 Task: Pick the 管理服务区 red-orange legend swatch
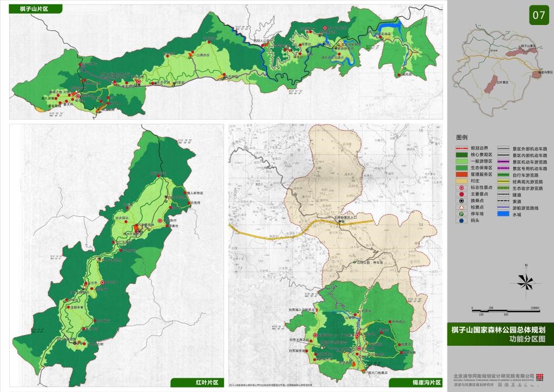pyautogui.click(x=461, y=174)
